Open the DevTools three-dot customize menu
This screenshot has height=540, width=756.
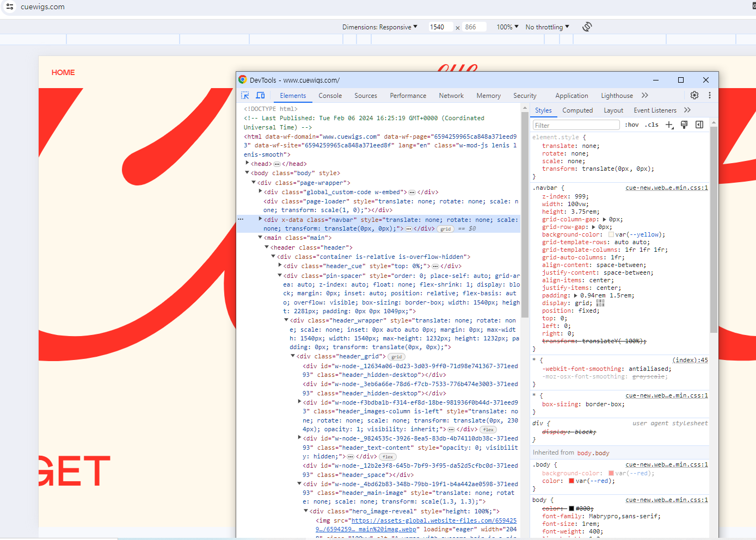pyautogui.click(x=710, y=95)
